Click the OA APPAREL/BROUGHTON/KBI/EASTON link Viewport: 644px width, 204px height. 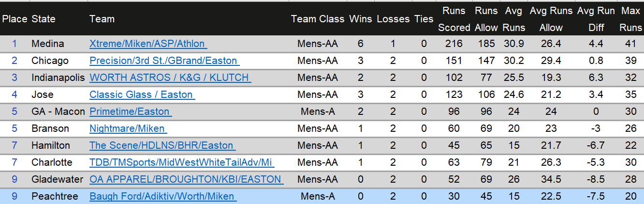[185, 179]
